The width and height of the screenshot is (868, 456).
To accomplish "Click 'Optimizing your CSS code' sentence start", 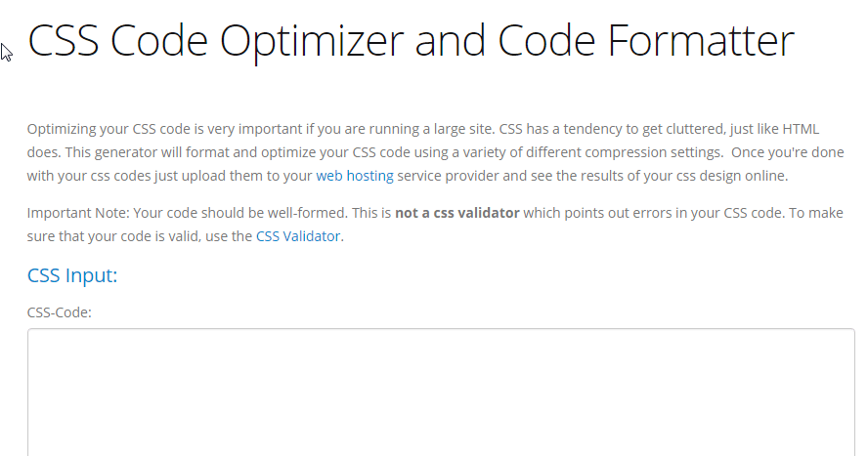I will [108, 129].
